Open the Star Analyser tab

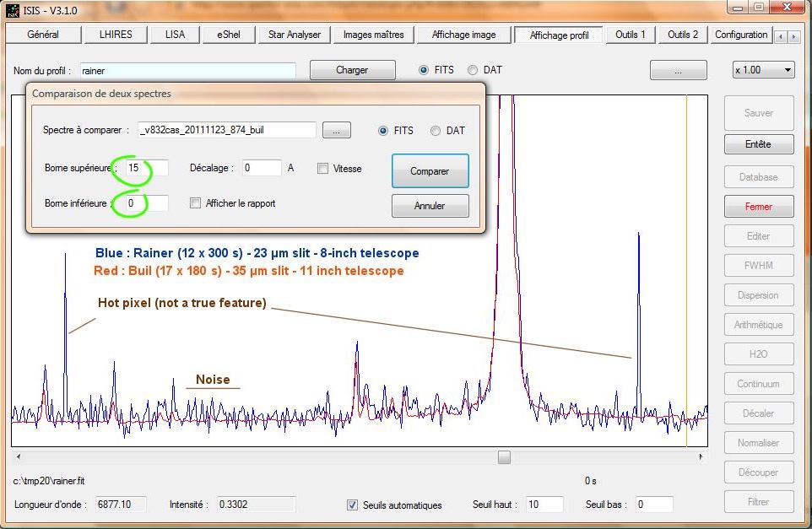click(x=294, y=35)
